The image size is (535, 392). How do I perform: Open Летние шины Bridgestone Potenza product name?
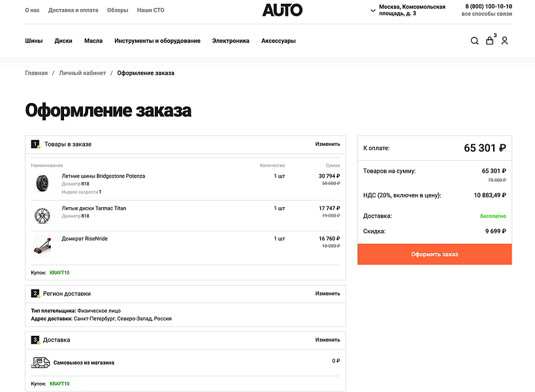103,176
